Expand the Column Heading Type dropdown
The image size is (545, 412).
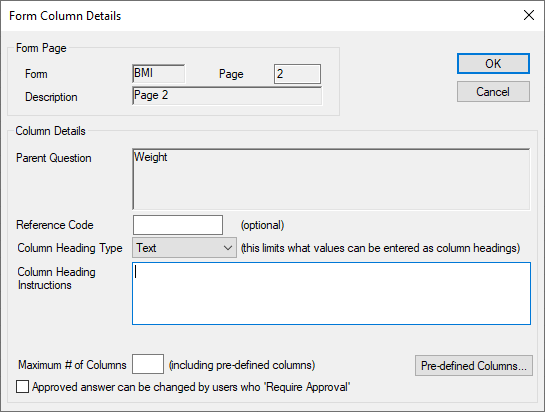[184, 248]
